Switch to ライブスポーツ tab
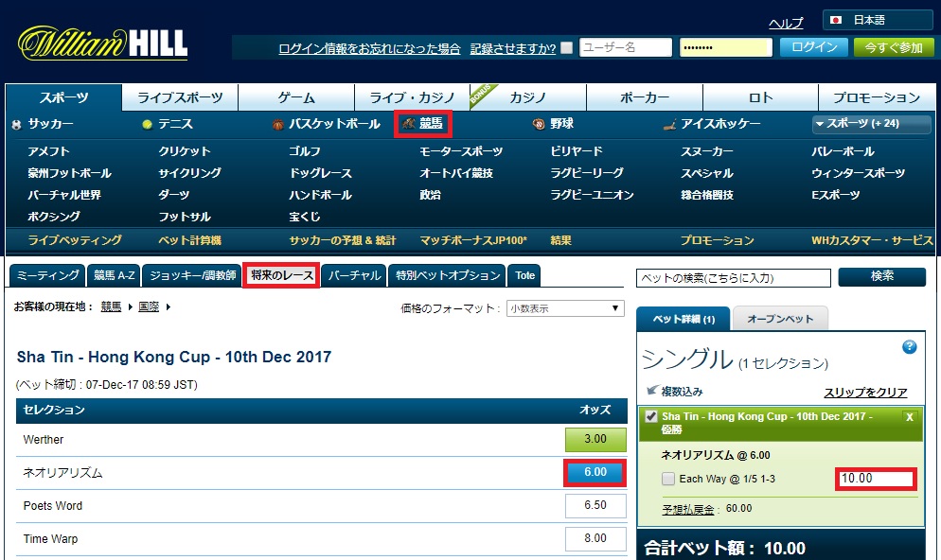This screenshot has width=941, height=560. (x=180, y=97)
